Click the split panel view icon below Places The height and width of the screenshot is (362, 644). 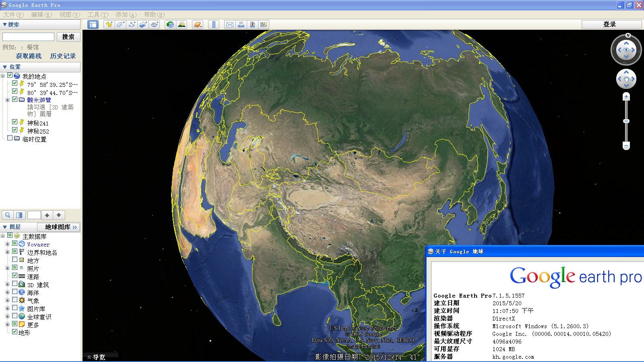[x=19, y=215]
